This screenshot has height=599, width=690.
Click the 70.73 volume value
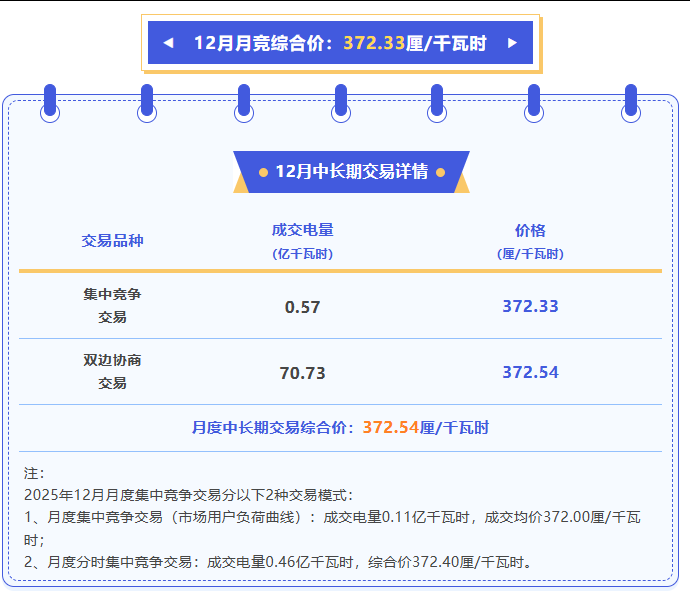(302, 373)
